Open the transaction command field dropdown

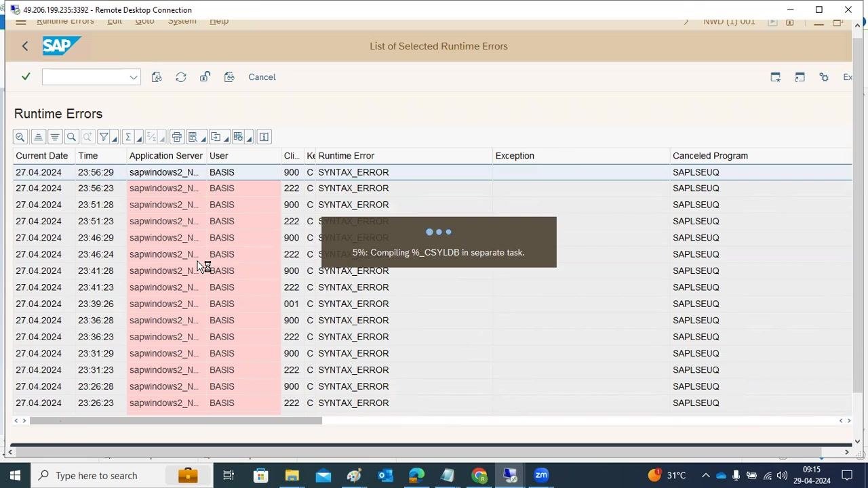point(134,77)
